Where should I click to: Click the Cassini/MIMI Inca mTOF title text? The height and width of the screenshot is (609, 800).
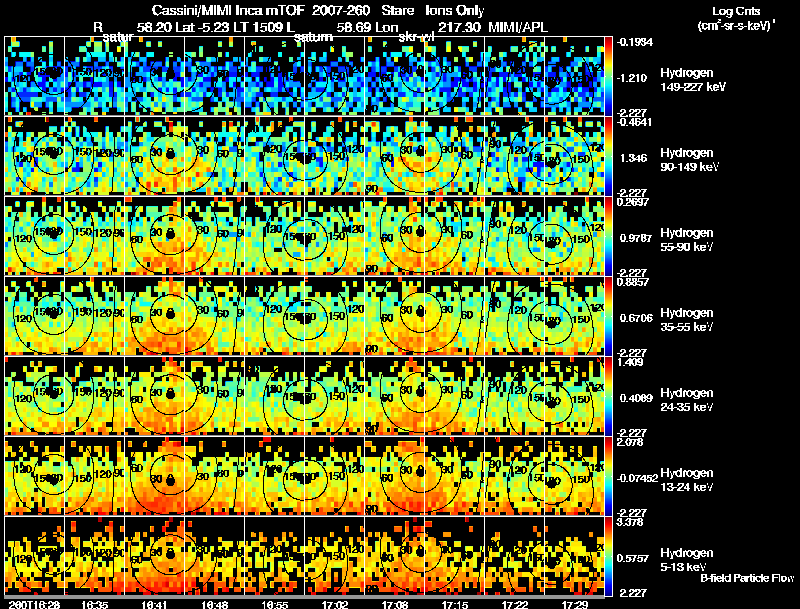[228, 10]
